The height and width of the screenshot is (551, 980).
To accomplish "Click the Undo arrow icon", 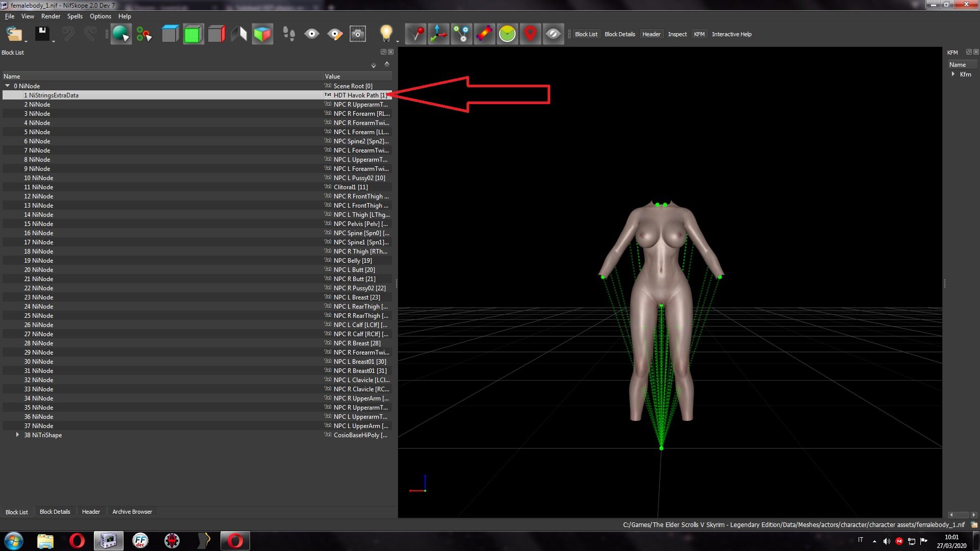I will coord(68,34).
